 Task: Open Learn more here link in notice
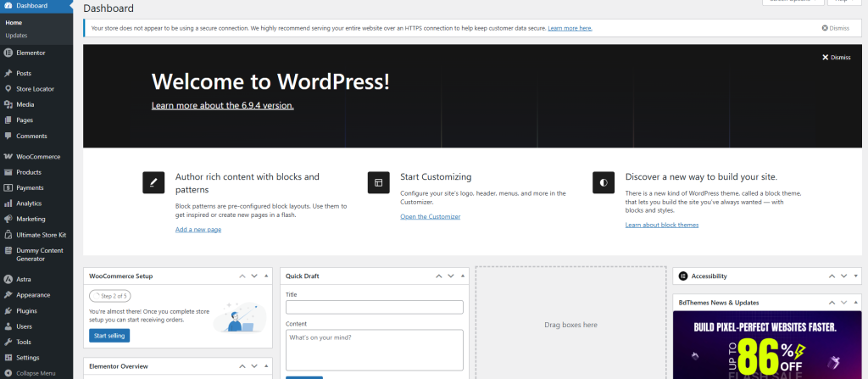tap(570, 28)
